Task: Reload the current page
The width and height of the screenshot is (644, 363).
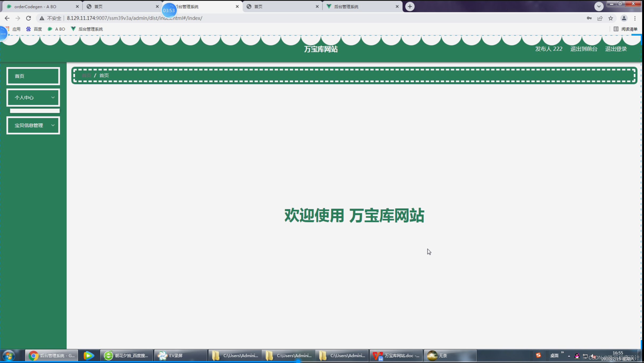Action: (x=28, y=18)
